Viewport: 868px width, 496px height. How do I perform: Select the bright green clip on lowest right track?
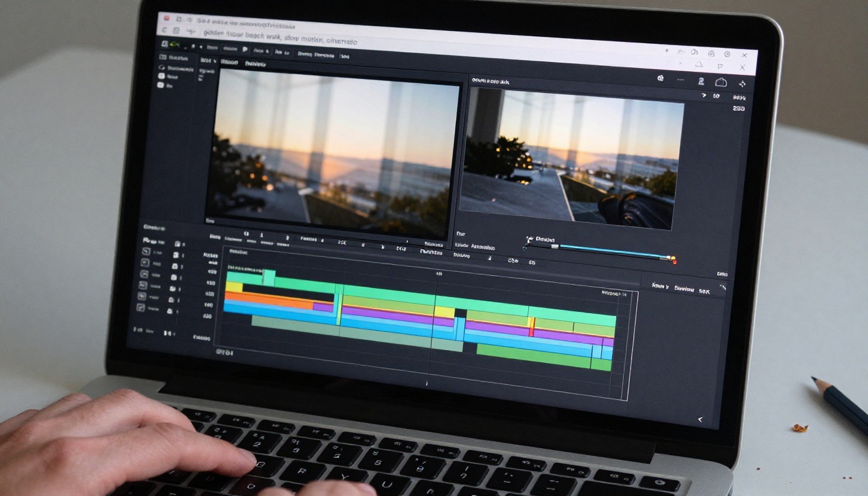[544, 356]
